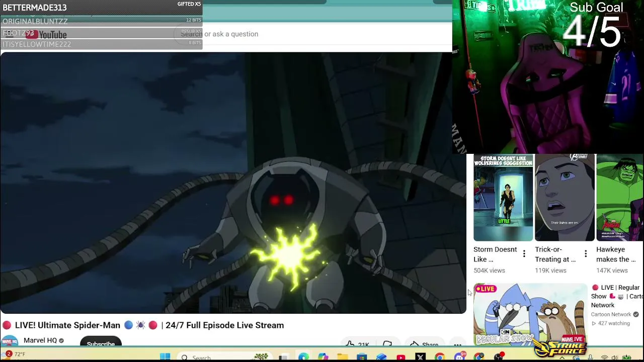The height and width of the screenshot is (362, 644).
Task: Open the weather widget showing 72°F
Action: click(x=14, y=354)
